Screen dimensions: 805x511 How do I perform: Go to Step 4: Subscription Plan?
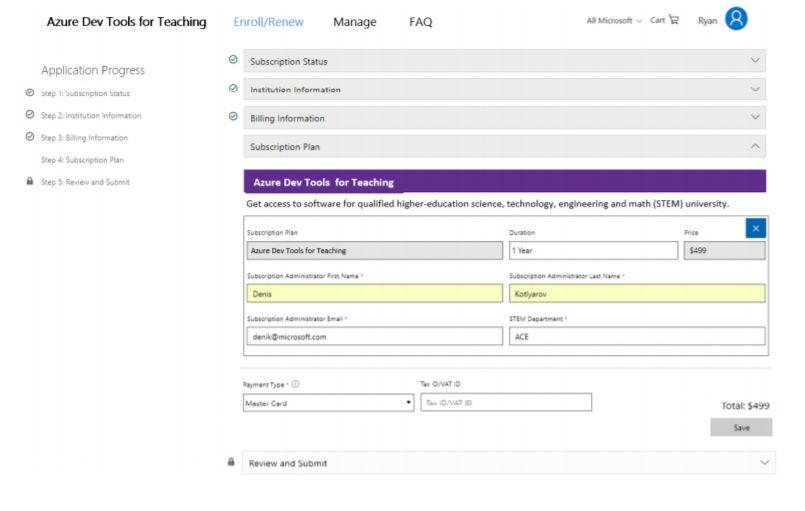point(82,160)
